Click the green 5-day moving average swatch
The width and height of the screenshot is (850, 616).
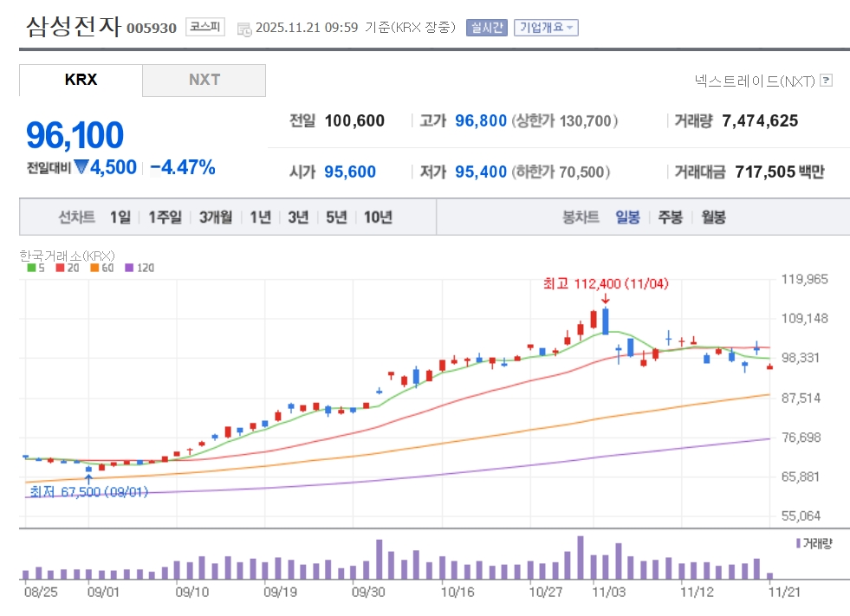click(31, 268)
